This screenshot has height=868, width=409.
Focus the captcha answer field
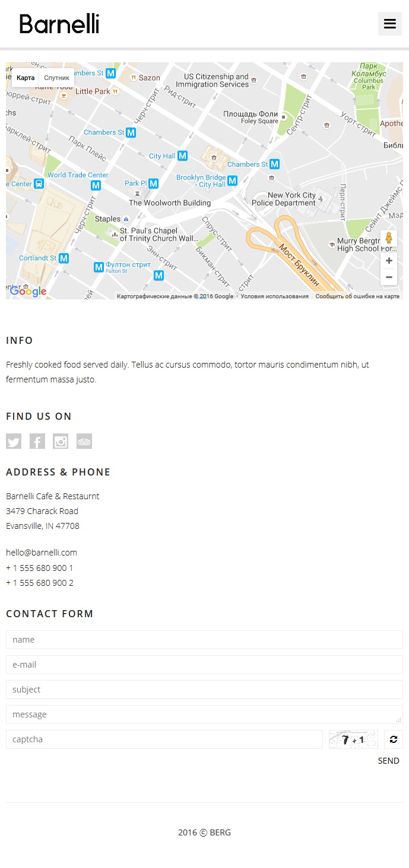(164, 739)
